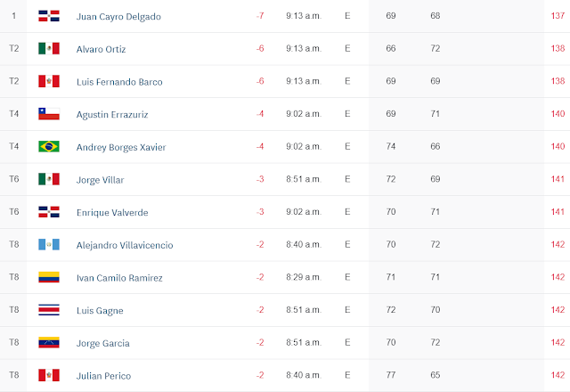Image resolution: width=570 pixels, height=392 pixels.
Task: Click Jorge Villar 8:51 a.m. tee time
Action: [x=304, y=179]
